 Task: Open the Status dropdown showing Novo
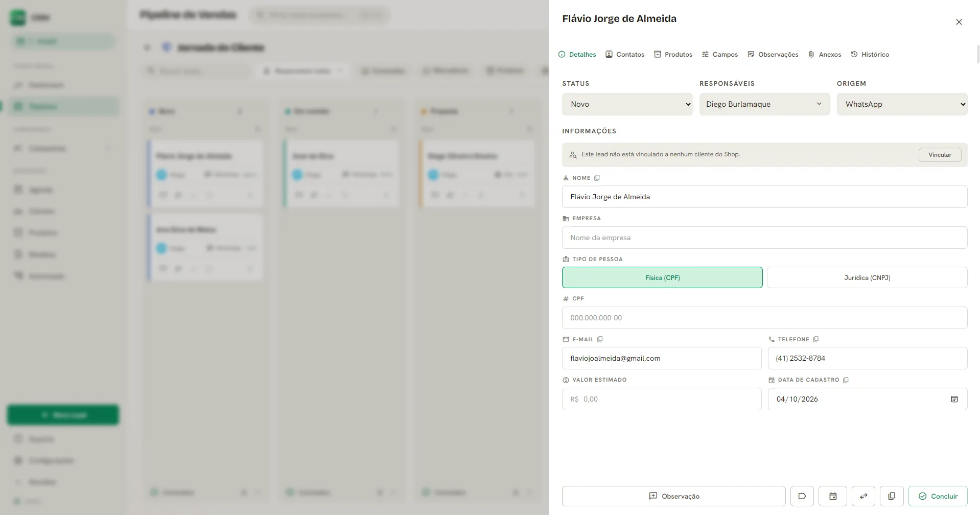click(627, 104)
